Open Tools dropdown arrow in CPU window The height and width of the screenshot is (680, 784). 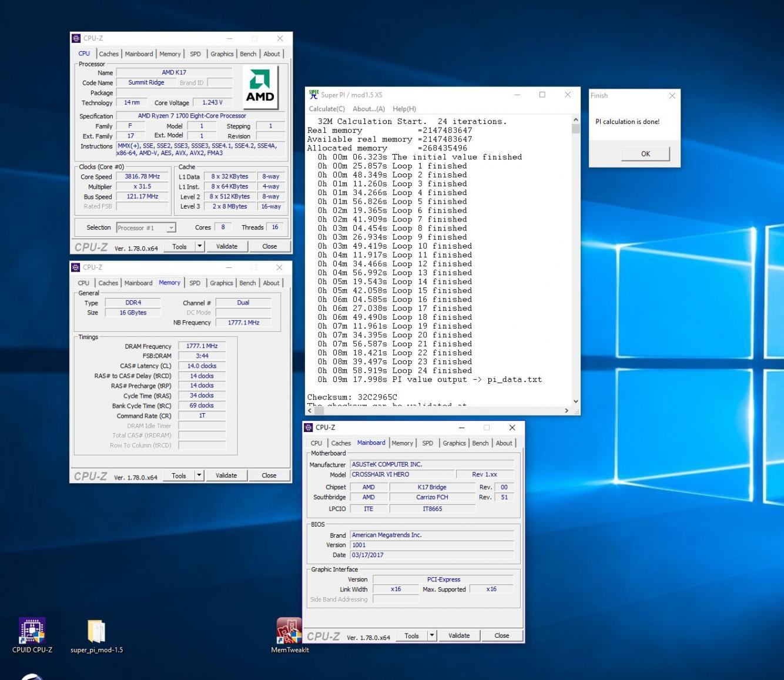click(x=200, y=246)
